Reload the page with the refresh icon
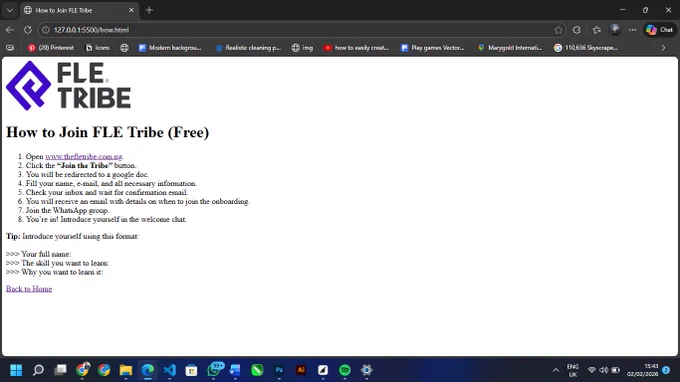 [x=28, y=30]
